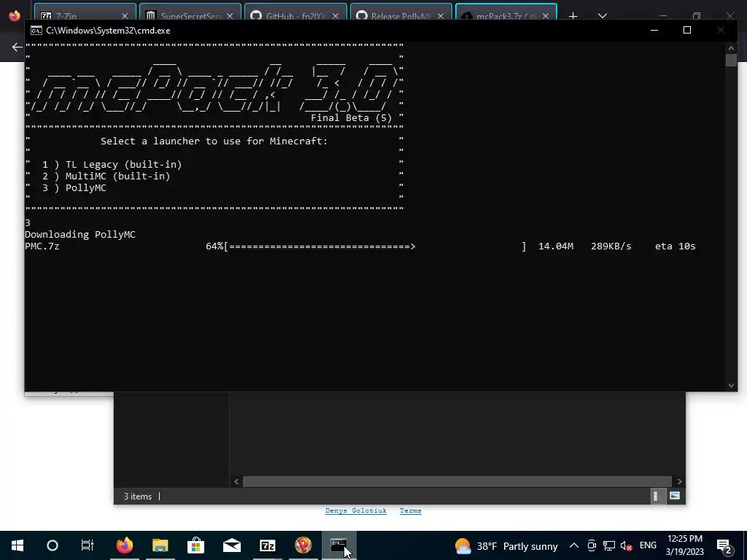List all Firefox tabs dropdown

[602, 16]
